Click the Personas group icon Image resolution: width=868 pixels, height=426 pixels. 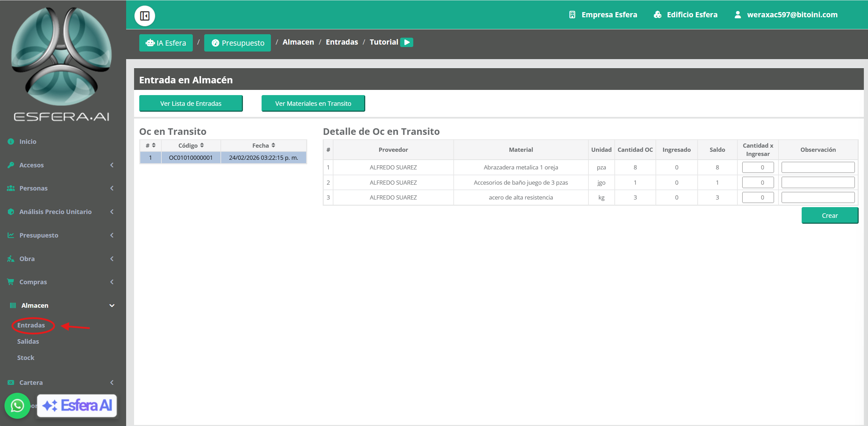pyautogui.click(x=11, y=188)
